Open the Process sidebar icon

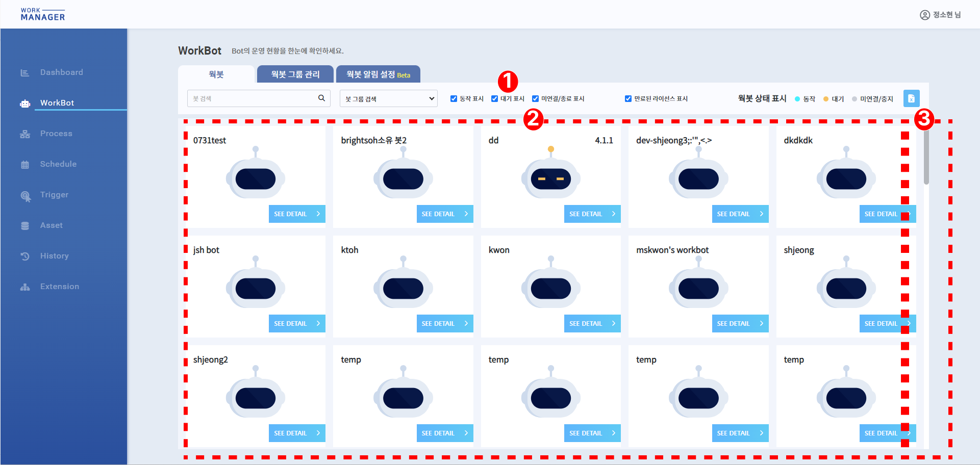click(x=25, y=134)
